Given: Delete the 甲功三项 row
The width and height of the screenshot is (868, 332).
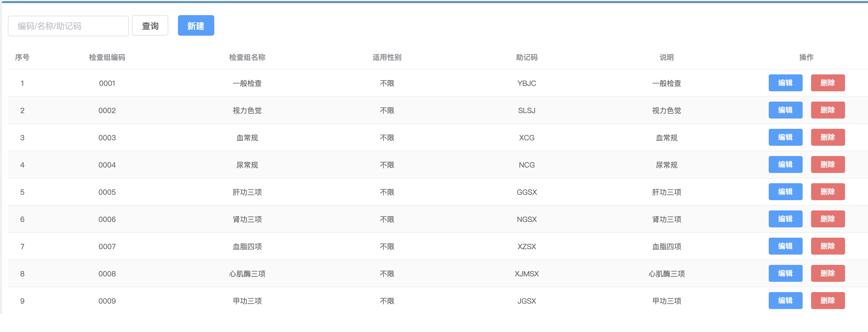Looking at the screenshot, I should tap(827, 301).
